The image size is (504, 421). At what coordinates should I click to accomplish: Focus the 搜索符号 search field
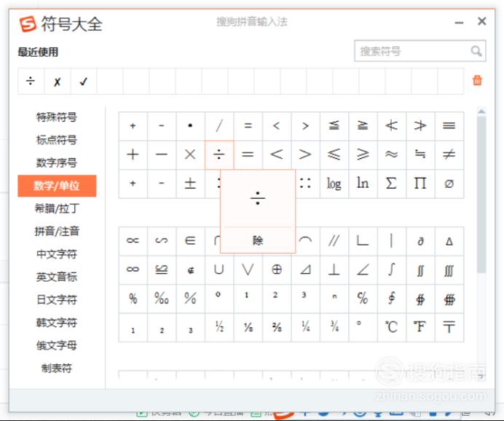tap(420, 51)
